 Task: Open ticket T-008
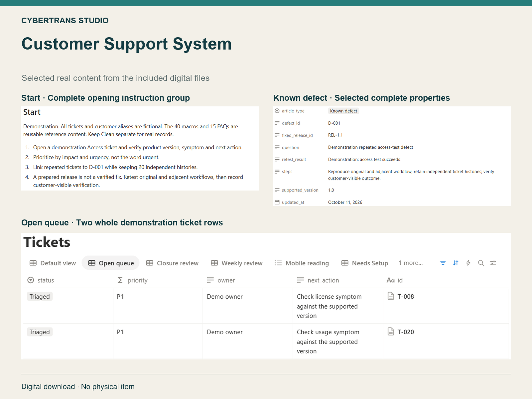[406, 297]
